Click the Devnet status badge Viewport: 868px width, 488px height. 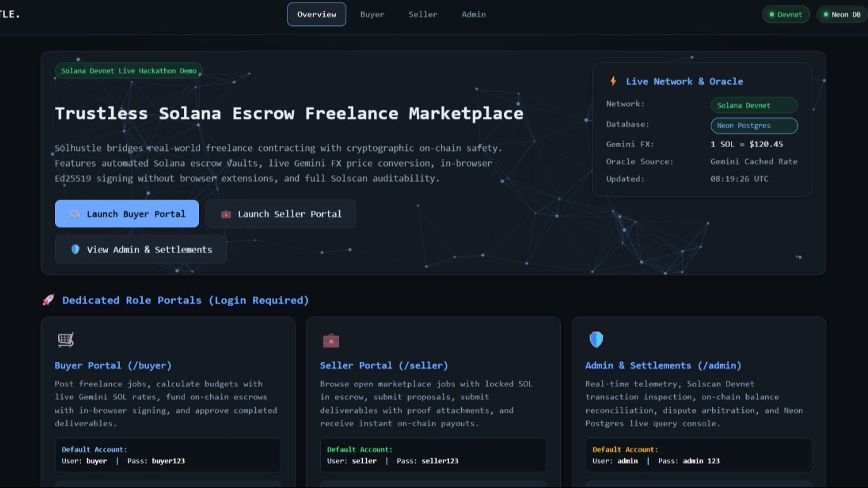(786, 15)
